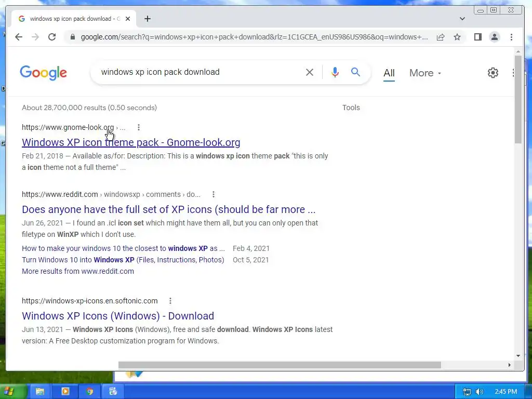Open the fourth taskbar app icon
532x399 pixels.
coord(113,392)
